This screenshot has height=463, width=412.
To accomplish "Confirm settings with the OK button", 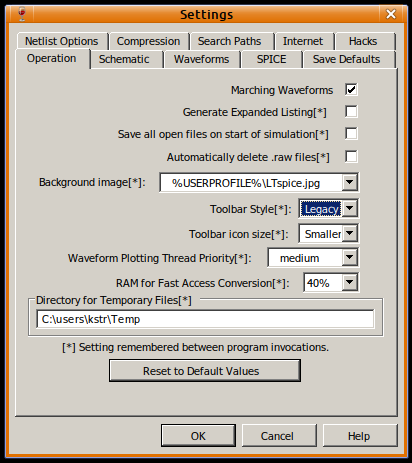I will click(198, 436).
